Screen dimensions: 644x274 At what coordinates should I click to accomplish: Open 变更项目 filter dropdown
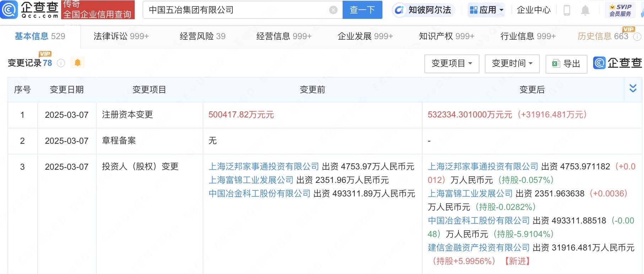452,64
